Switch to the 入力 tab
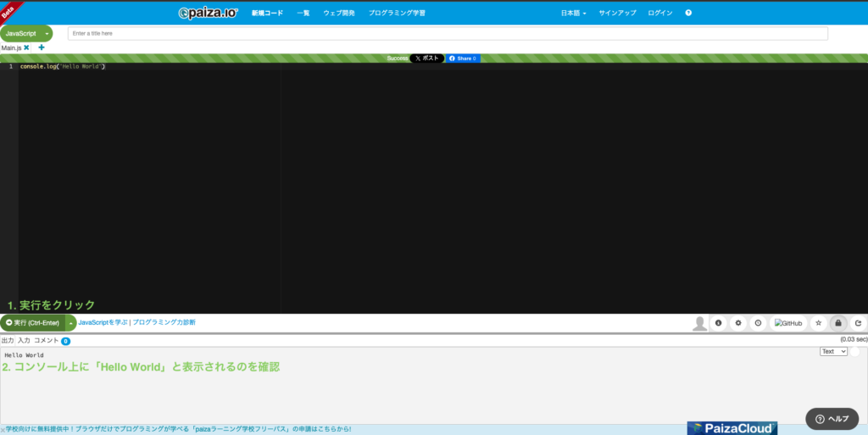This screenshot has width=868, height=435. tap(24, 340)
